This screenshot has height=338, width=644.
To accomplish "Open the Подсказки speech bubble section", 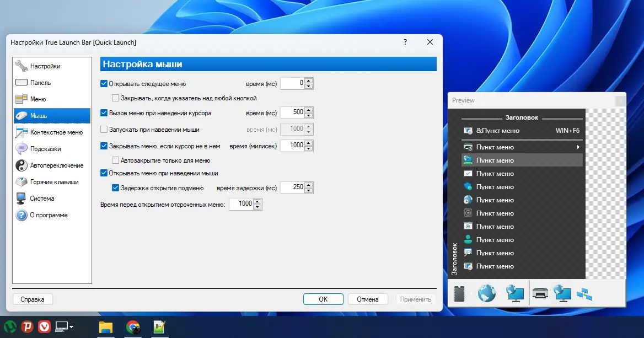I will (45, 149).
